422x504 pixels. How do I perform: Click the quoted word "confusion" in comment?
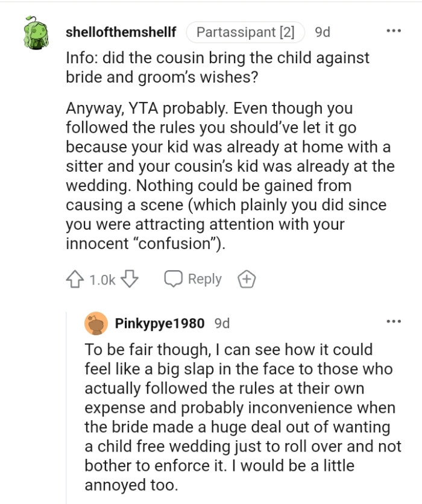(181, 244)
